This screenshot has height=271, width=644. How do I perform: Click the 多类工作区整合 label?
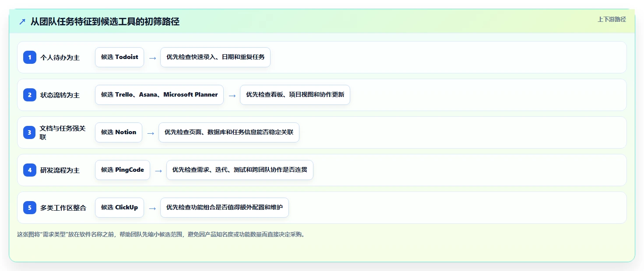(x=63, y=208)
